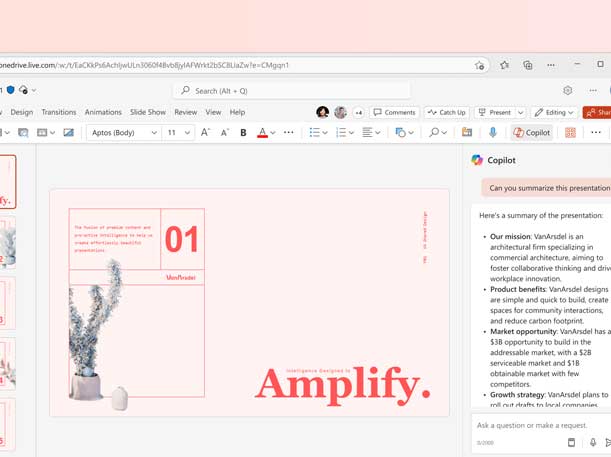Click the Comments button

(x=394, y=113)
